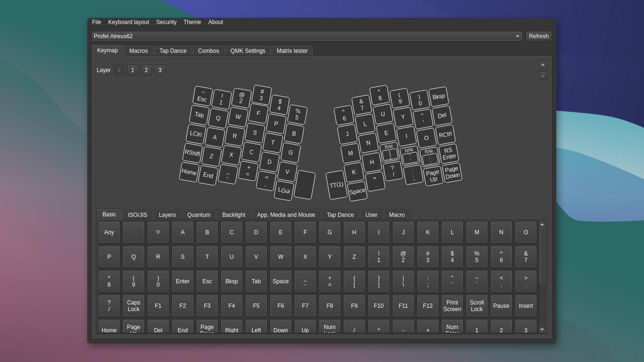Select the LGui key on the left half

point(284,190)
